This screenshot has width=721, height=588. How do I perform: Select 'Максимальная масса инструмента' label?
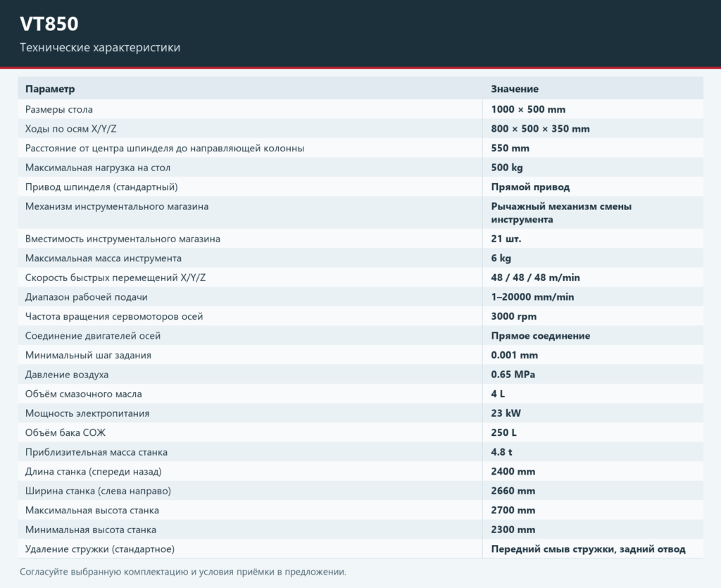pos(104,258)
